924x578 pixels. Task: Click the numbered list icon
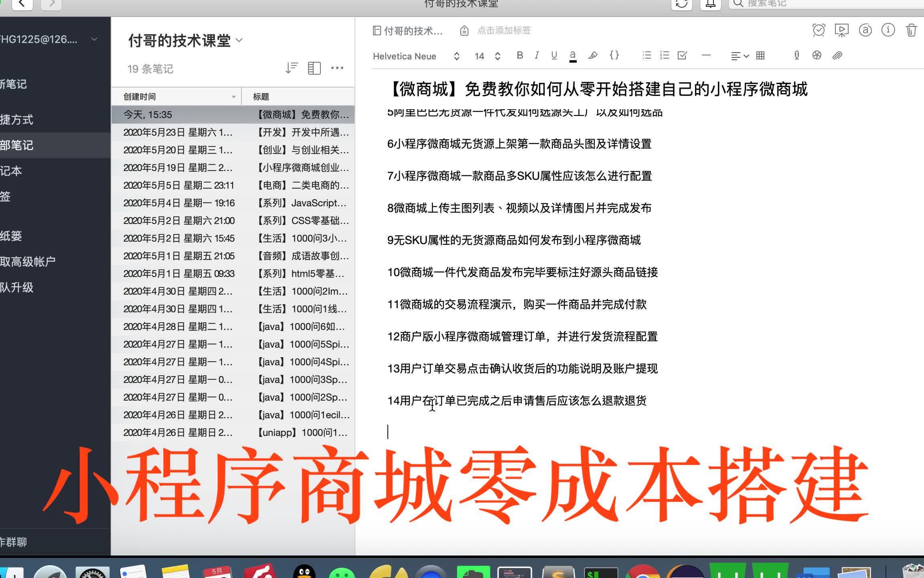click(x=665, y=55)
